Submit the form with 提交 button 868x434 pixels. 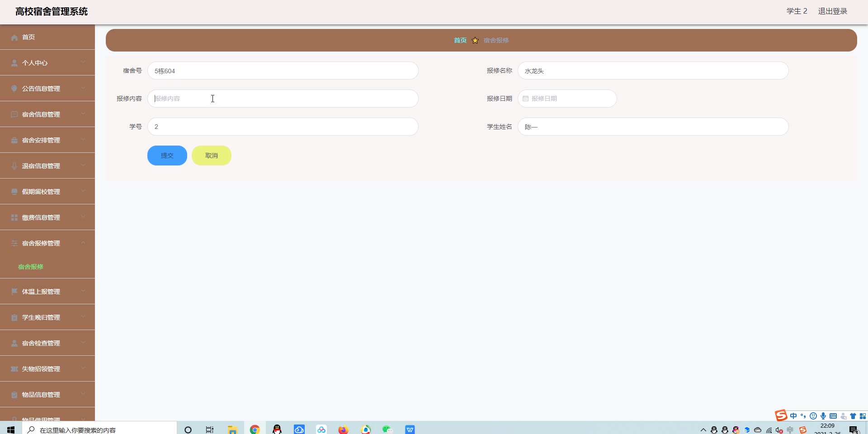(x=167, y=156)
